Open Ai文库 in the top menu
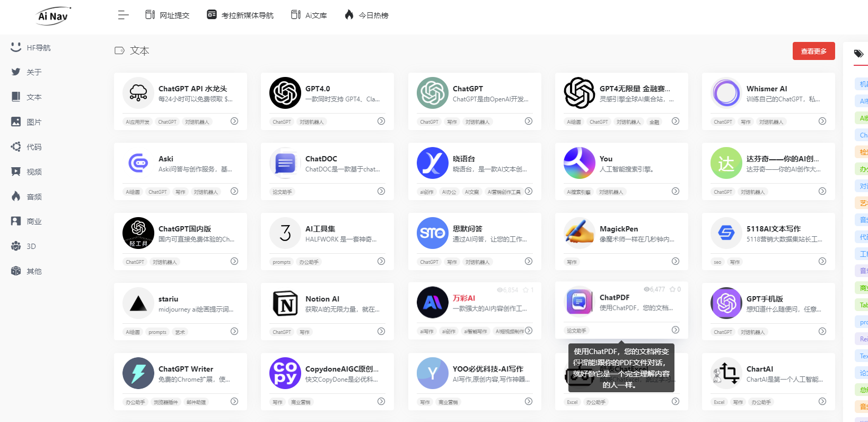 click(309, 15)
